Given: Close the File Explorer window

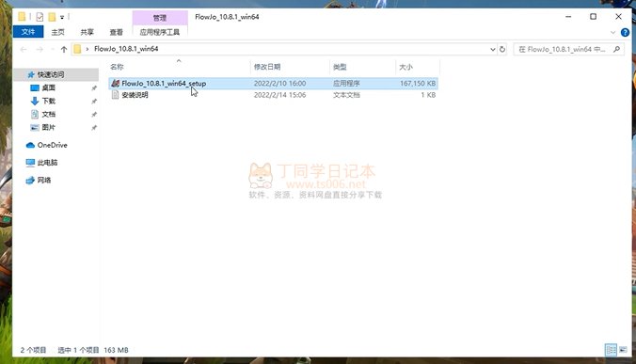Looking at the screenshot, I should pyautogui.click(x=618, y=17).
